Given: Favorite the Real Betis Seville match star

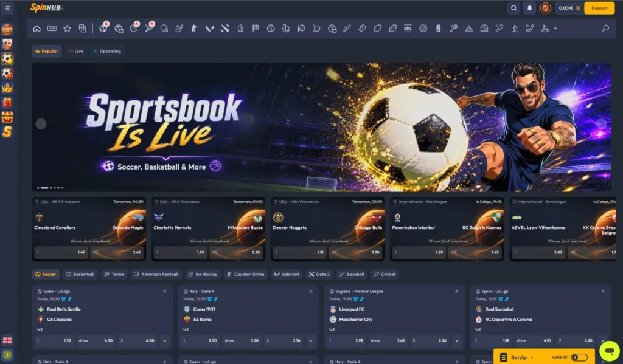Looking at the screenshot, I should coord(164,291).
